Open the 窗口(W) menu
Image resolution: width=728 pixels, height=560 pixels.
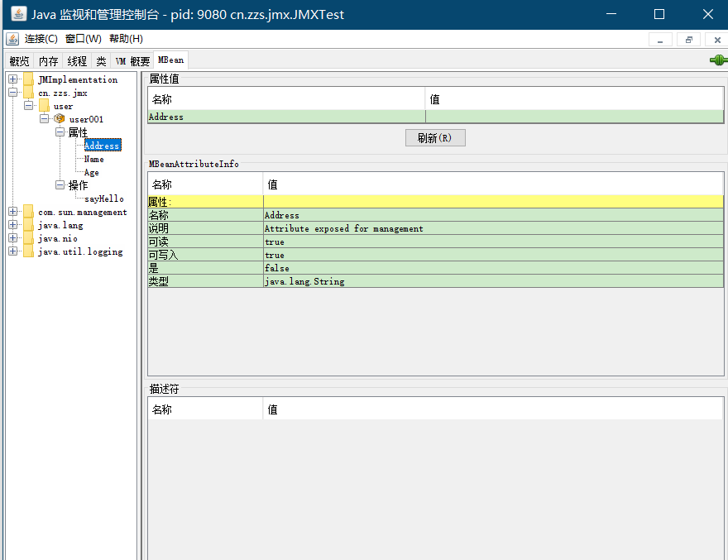click(83, 39)
